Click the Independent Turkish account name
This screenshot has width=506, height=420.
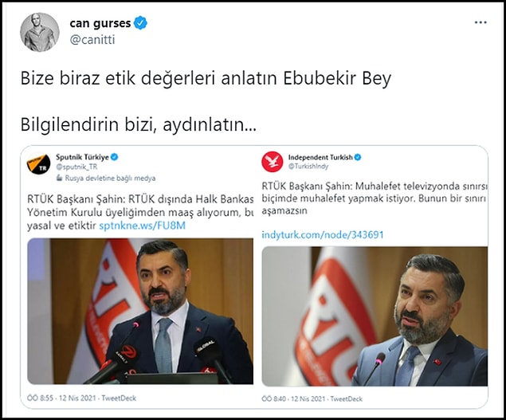click(x=320, y=157)
